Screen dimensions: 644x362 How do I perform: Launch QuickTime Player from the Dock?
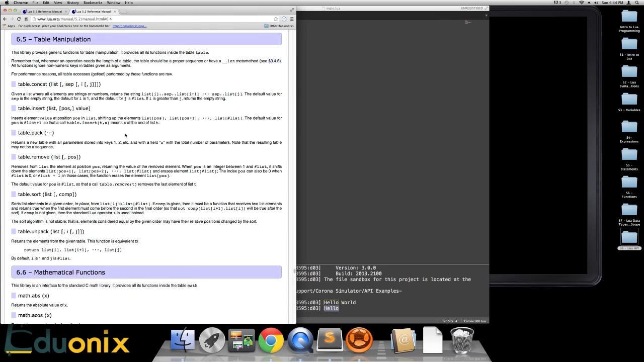[x=300, y=340]
